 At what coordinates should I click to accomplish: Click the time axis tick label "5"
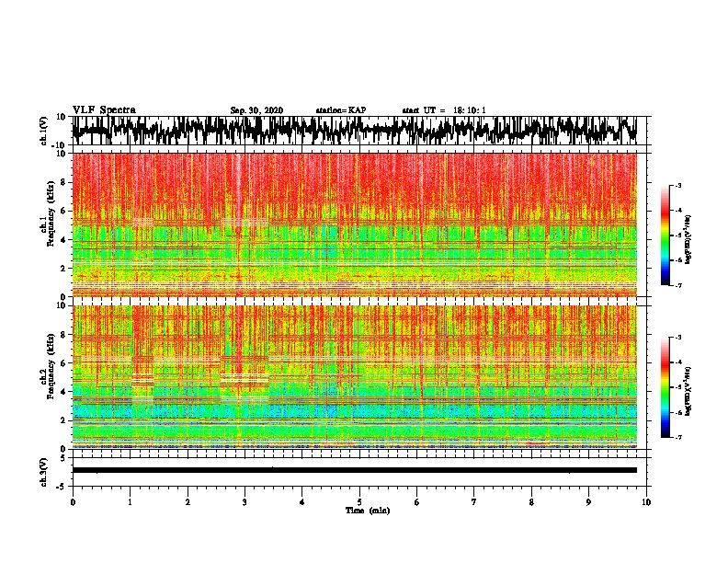[359, 502]
